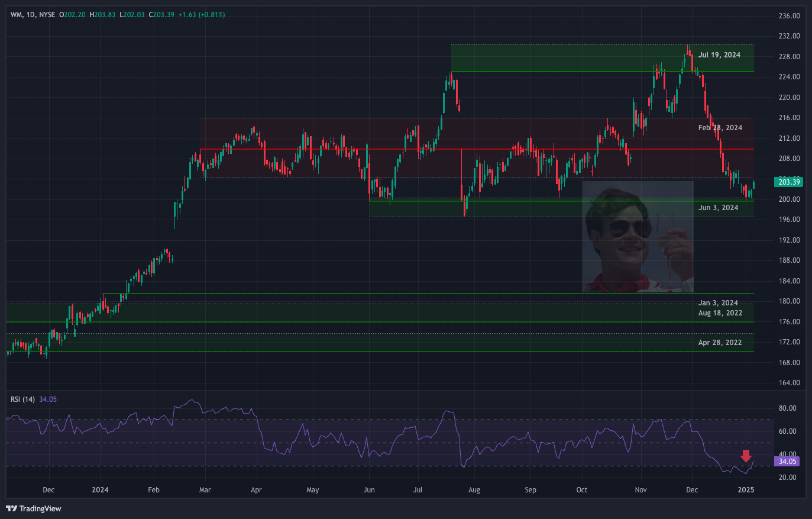
Task: Click the purple RSI reading 34.05 beside the label
Action: pyautogui.click(x=48, y=399)
